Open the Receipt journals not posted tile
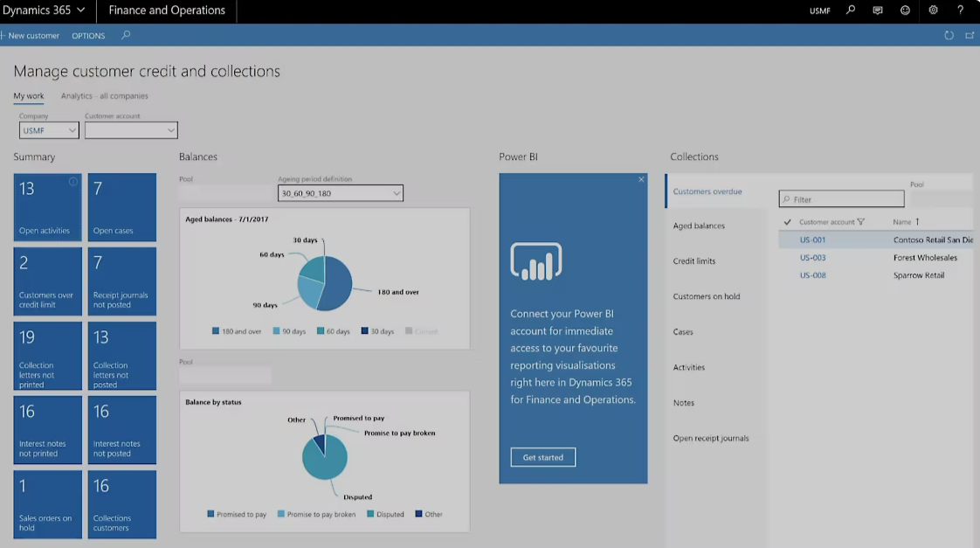Screen dimensions: 980x548 [x=122, y=281]
